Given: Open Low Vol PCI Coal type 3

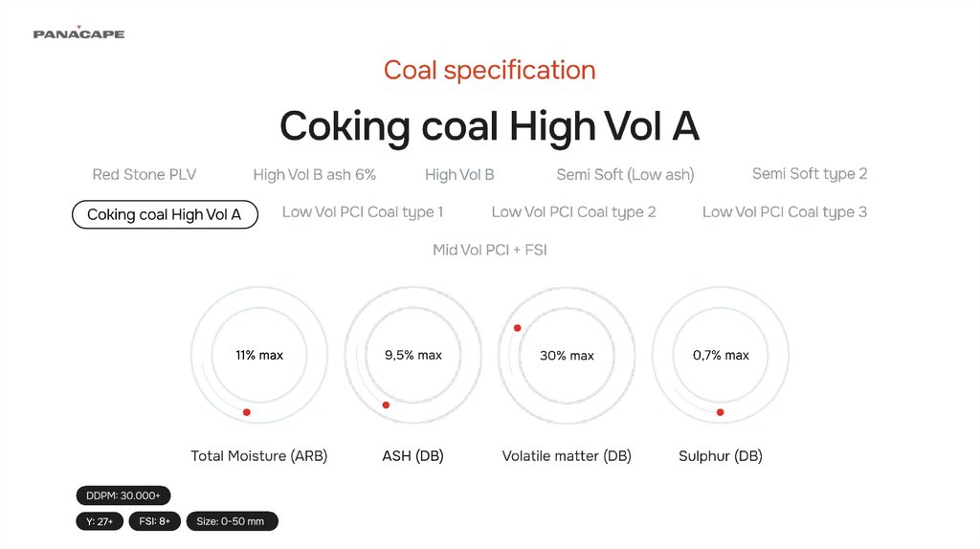Looking at the screenshot, I should pyautogui.click(x=785, y=211).
